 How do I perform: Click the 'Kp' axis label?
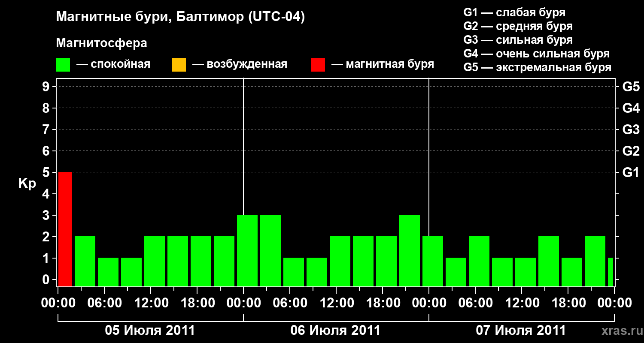pos(27,184)
